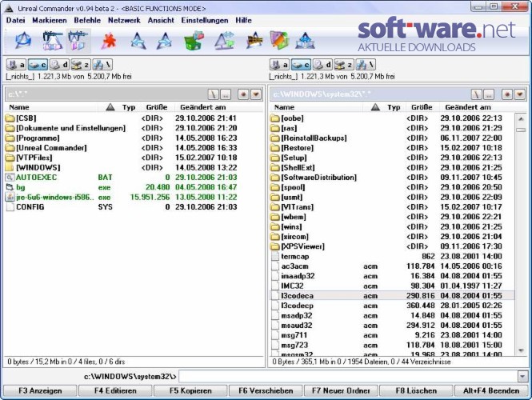Go to parent directory in left panel
This screenshot has width=532, height=400.
(226, 94)
